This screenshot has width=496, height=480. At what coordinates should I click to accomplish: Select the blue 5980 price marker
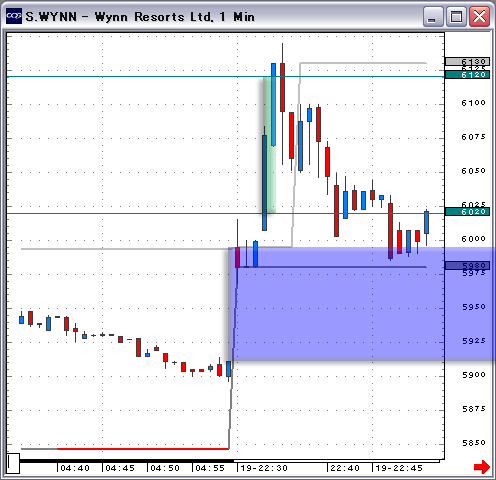click(467, 266)
